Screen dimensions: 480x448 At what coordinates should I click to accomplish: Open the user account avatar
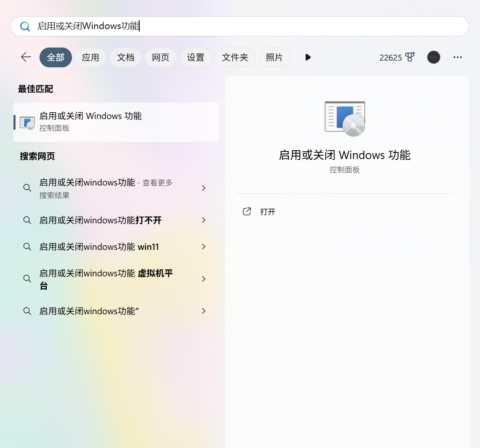(433, 57)
